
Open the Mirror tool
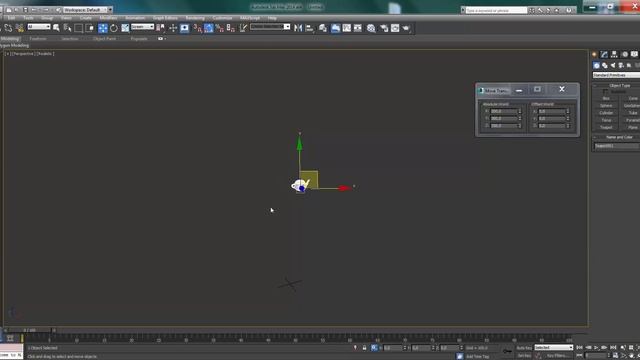pyautogui.click(x=298, y=28)
